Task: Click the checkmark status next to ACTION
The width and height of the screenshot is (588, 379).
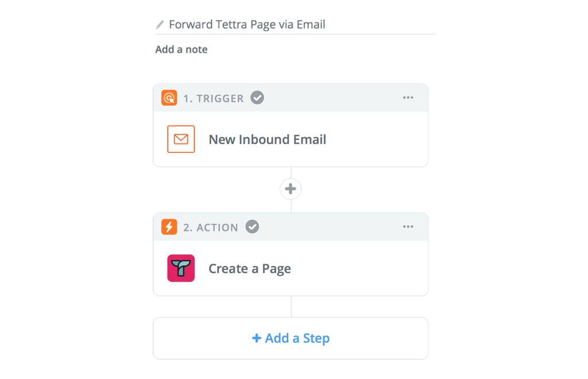Action: pos(252,227)
